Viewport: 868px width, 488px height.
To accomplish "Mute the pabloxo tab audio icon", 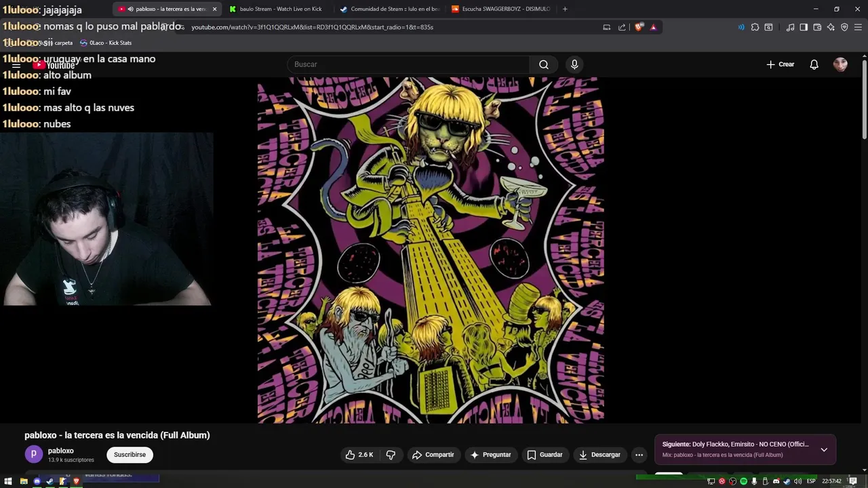I will click(x=130, y=9).
